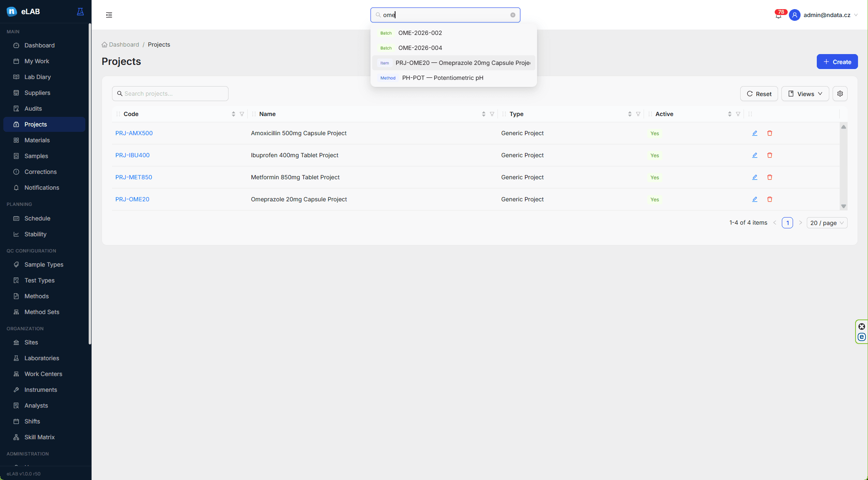Edit the PRJ-AMX500 project
The width and height of the screenshot is (868, 480).
(755, 133)
